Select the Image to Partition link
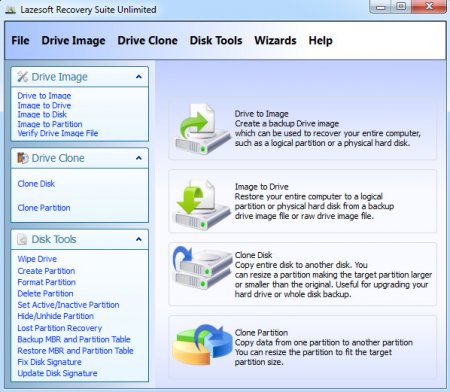 point(50,124)
